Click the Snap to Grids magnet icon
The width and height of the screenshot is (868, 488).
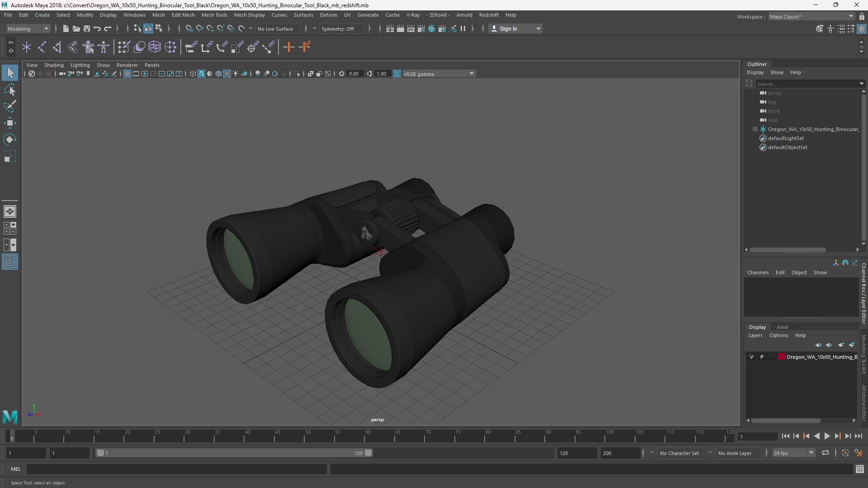[189, 28]
